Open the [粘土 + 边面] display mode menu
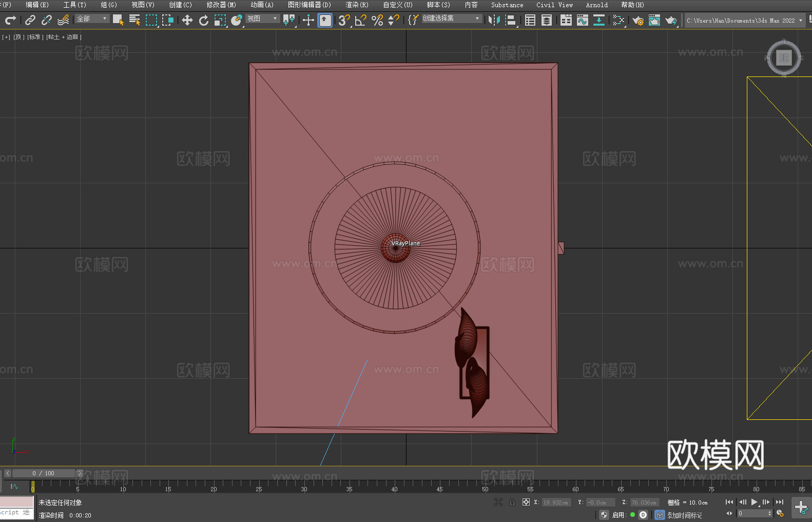Screen dimensions: 812x522 (x=64, y=37)
